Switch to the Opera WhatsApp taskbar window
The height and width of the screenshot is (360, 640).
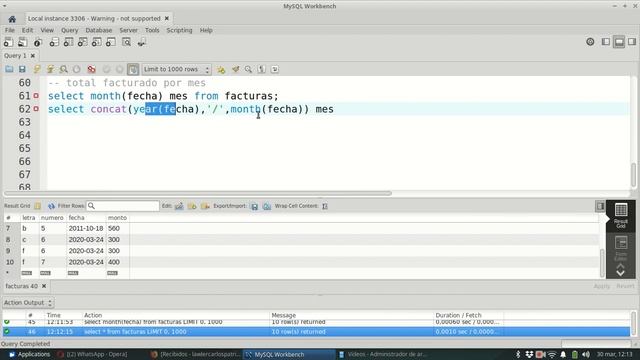point(92,354)
